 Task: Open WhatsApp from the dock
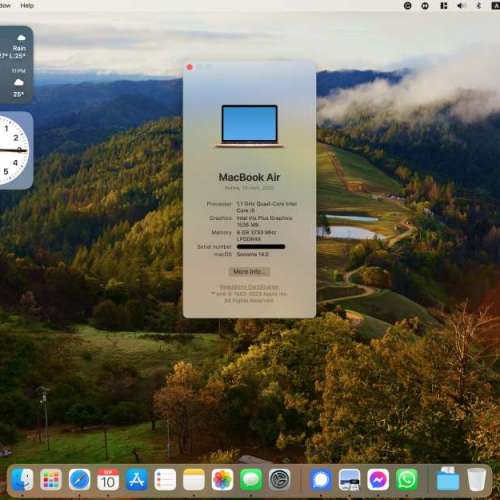point(407,480)
